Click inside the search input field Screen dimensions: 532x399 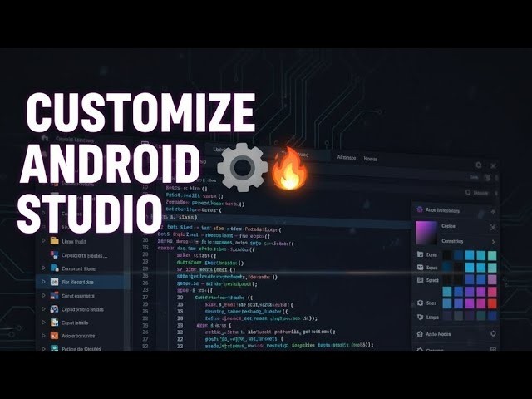point(480,192)
